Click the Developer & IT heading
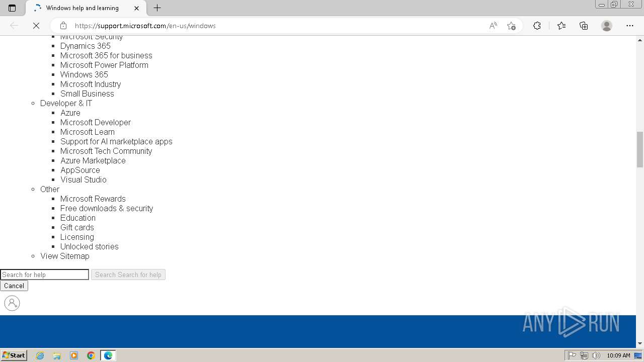The image size is (644, 362). point(66,103)
